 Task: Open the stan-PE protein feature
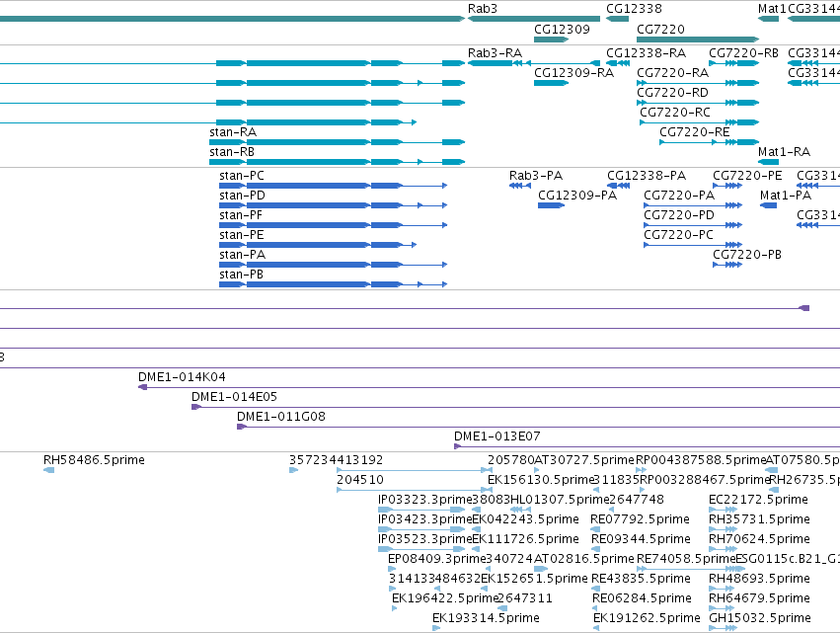coord(318,246)
